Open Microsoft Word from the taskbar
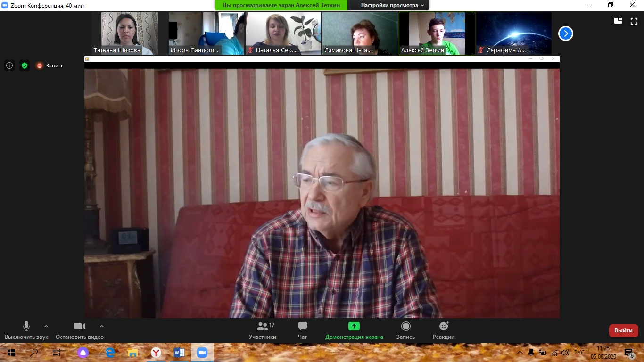644x362 pixels. click(x=179, y=353)
